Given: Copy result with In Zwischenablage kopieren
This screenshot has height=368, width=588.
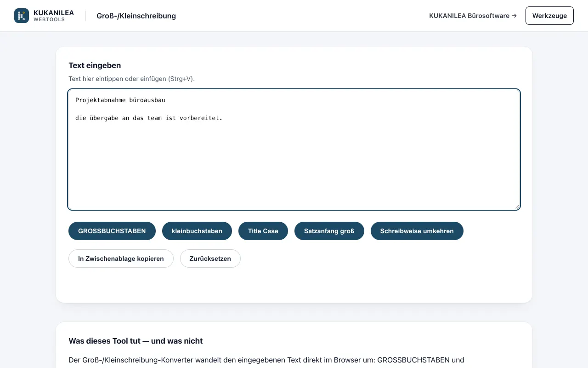Looking at the screenshot, I should coord(121,259).
